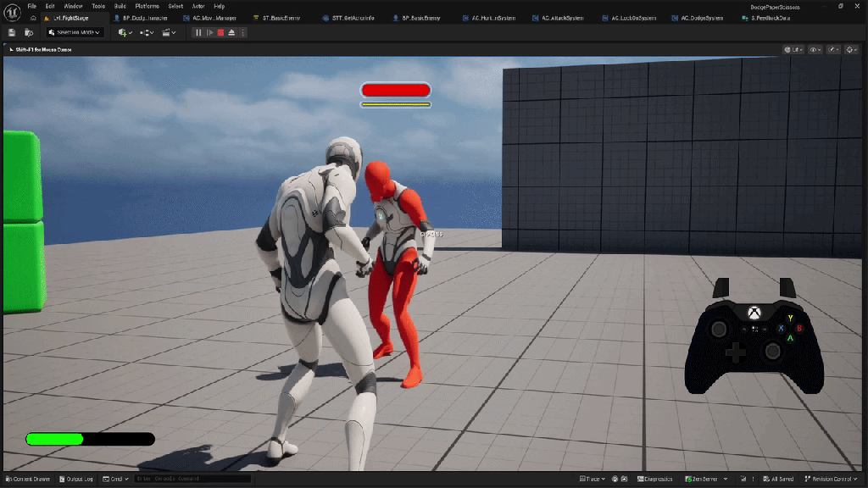Pause the running game simulation

[198, 32]
